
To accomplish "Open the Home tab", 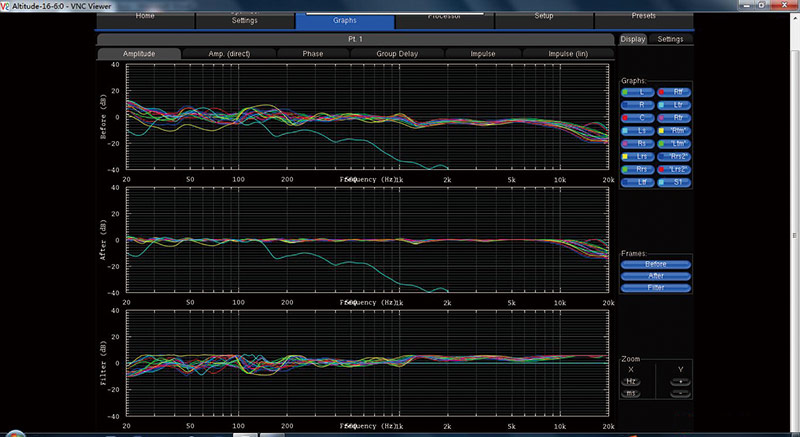I will pyautogui.click(x=145, y=19).
